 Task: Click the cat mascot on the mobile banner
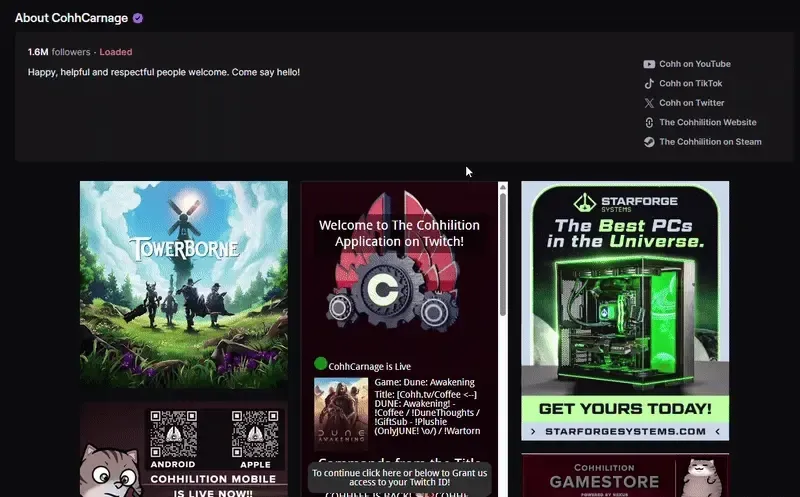pyautogui.click(x=111, y=472)
